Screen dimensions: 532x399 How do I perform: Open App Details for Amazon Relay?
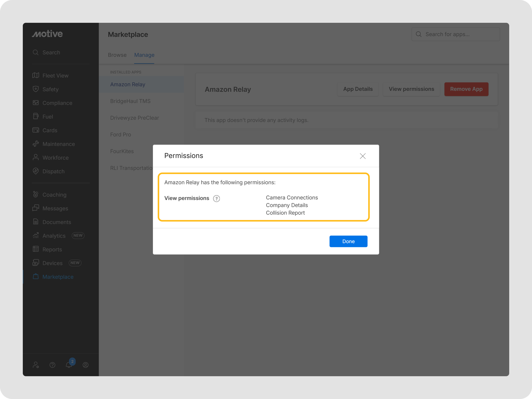click(x=358, y=89)
